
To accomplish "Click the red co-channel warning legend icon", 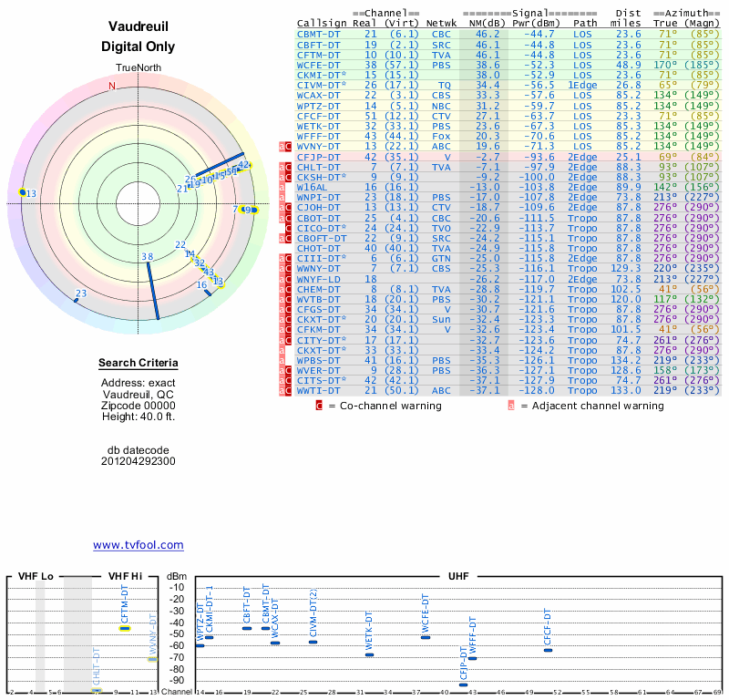I will [x=319, y=406].
